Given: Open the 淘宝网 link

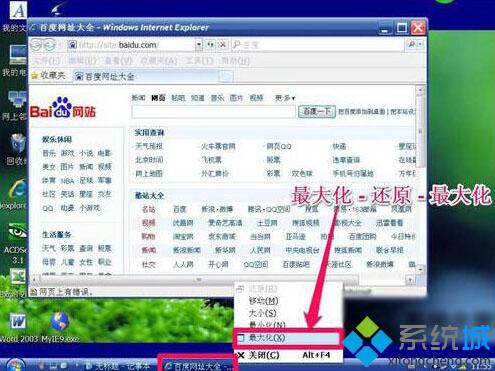Looking at the screenshot, I should point(183,236).
